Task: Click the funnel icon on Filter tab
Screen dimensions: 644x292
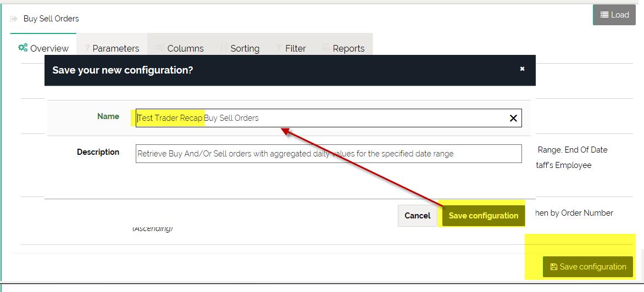Action: click(x=279, y=48)
